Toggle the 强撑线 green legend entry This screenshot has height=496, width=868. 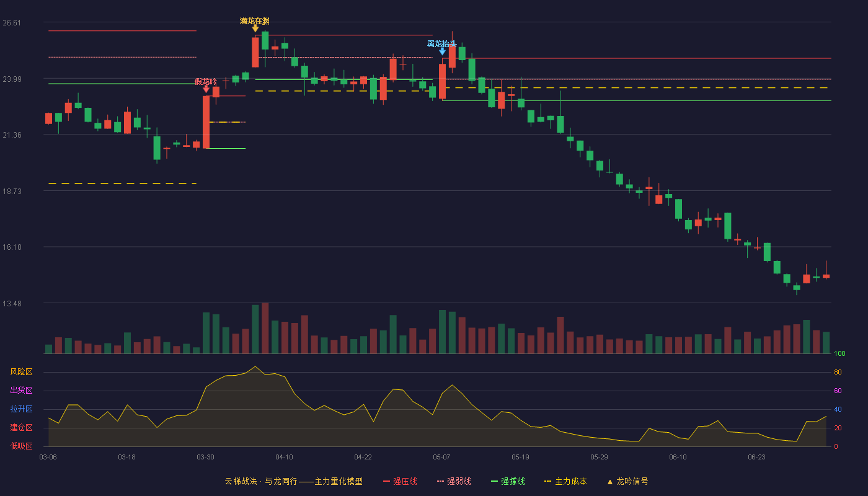[508, 481]
